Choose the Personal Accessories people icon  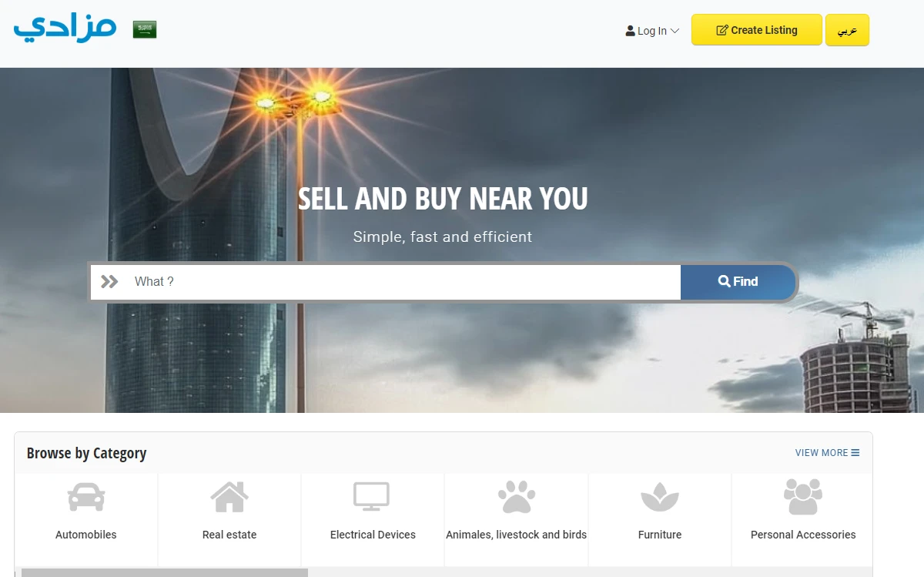click(x=803, y=497)
